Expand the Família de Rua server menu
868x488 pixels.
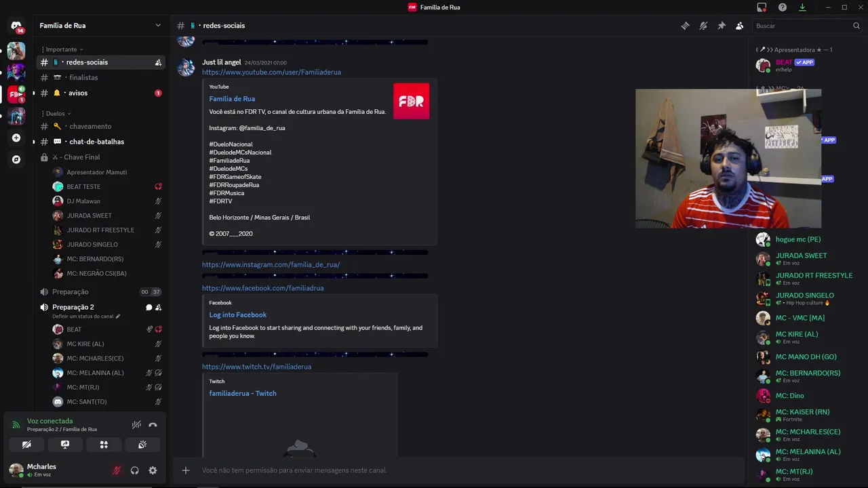tap(100, 25)
